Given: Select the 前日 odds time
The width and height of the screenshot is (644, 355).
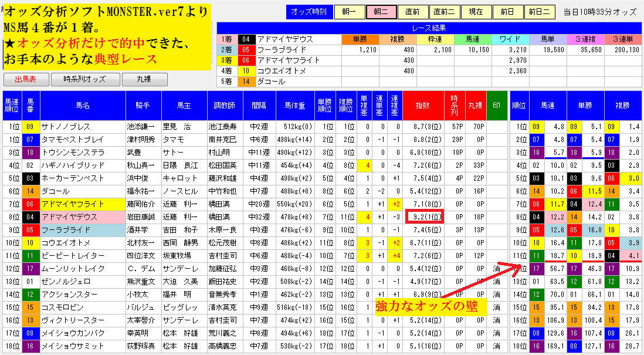Looking at the screenshot, I should (x=508, y=12).
